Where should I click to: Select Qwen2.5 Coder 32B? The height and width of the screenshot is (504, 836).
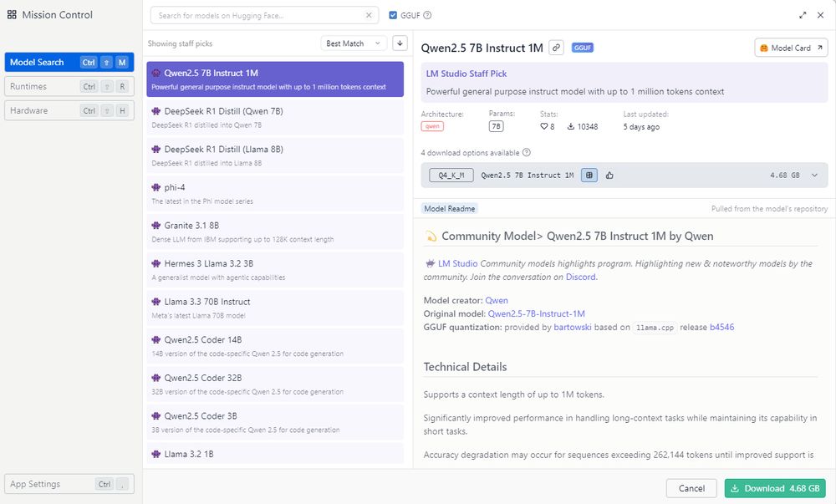tap(275, 384)
